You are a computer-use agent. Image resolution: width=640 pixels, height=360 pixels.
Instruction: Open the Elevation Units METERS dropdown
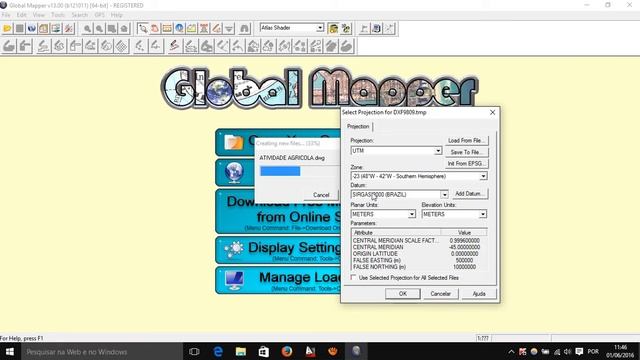tap(483, 214)
